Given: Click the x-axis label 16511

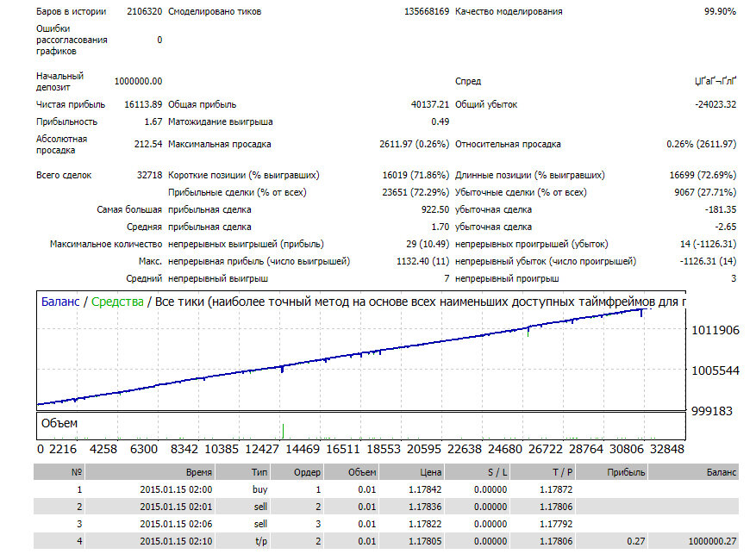Looking at the screenshot, I should pos(343,449).
